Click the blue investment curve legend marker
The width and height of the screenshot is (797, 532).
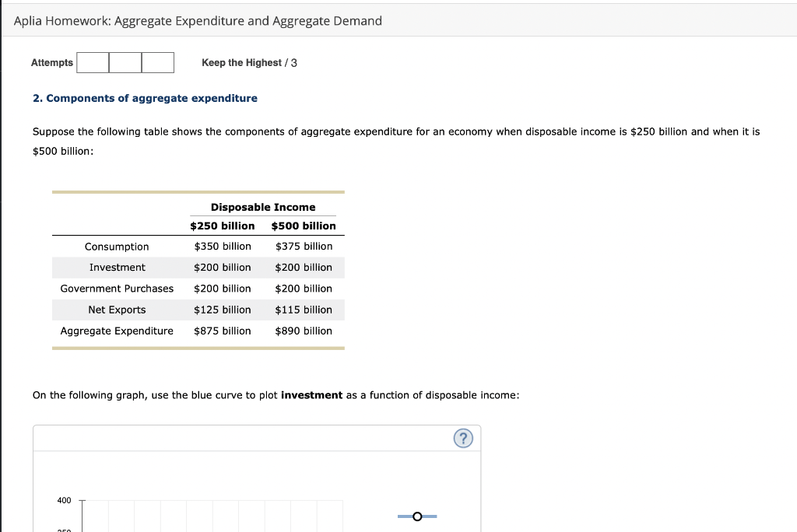point(417,516)
